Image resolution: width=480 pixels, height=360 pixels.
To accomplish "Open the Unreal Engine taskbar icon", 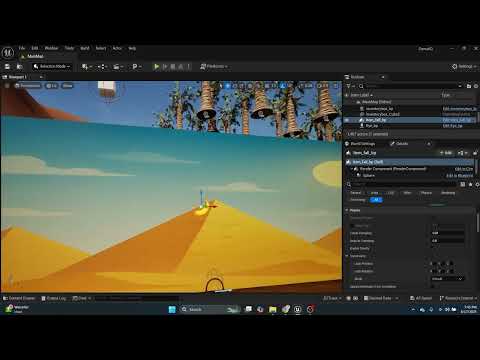I will [x=298, y=310].
